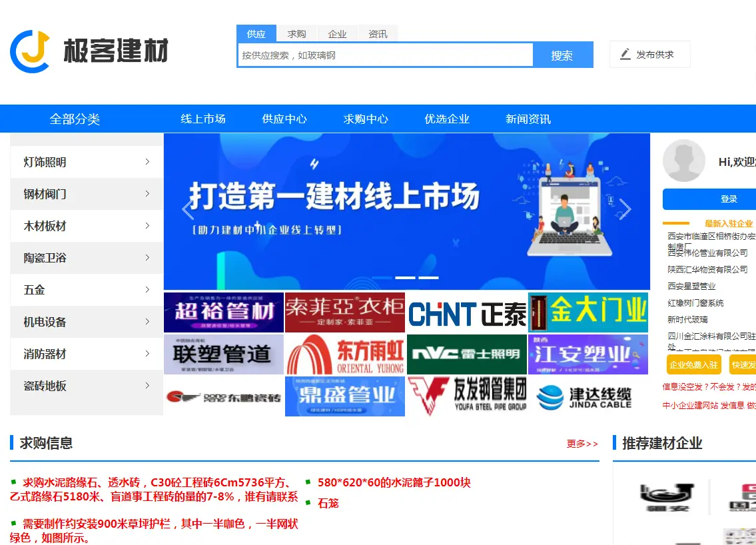Open 西安星塑管业 company link
This screenshot has width=756, height=545.
[x=691, y=286]
